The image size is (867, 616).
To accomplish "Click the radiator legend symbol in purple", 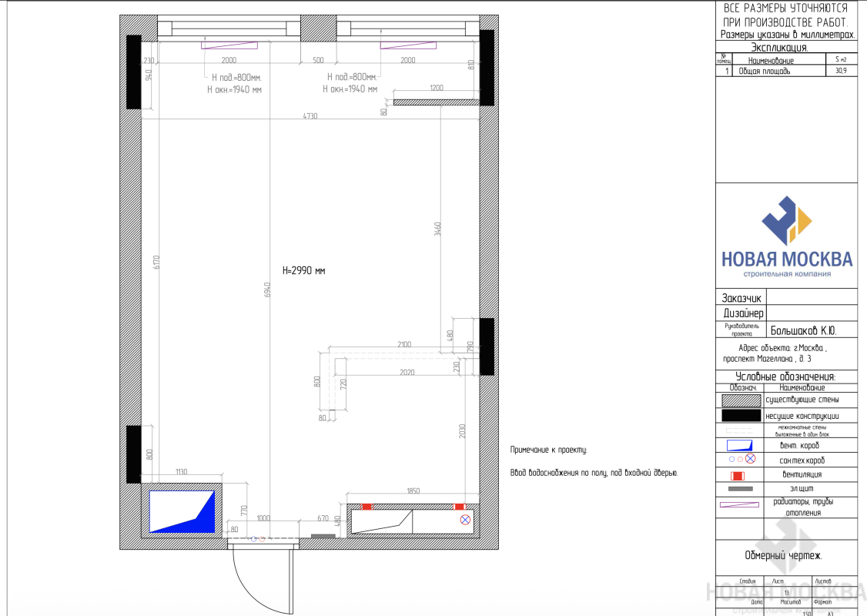I will [x=739, y=505].
